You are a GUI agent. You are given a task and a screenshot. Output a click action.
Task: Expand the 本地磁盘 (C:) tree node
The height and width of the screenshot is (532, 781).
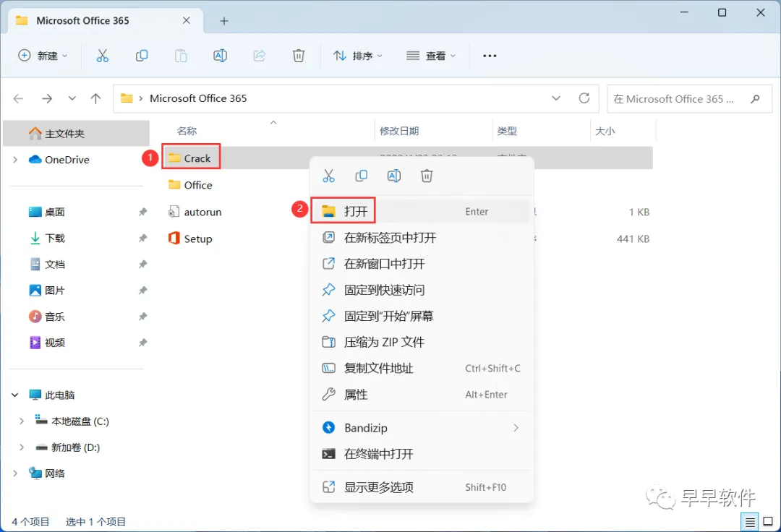tap(22, 421)
